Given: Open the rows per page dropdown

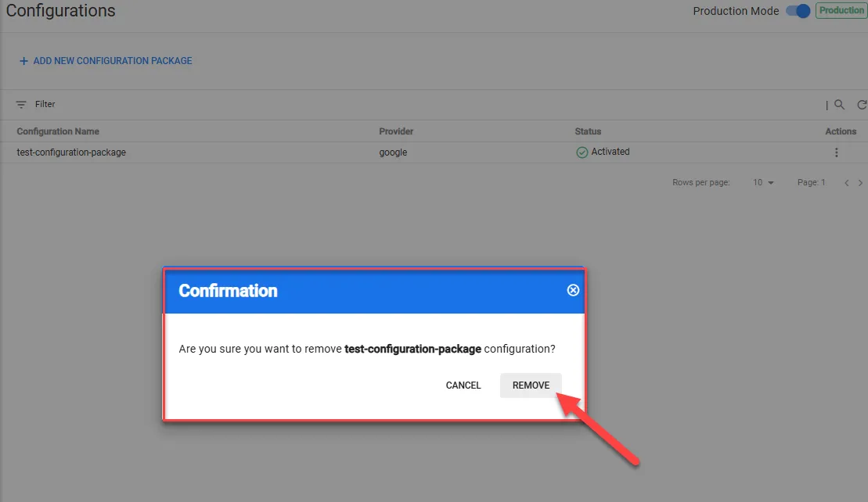Looking at the screenshot, I should [x=763, y=182].
